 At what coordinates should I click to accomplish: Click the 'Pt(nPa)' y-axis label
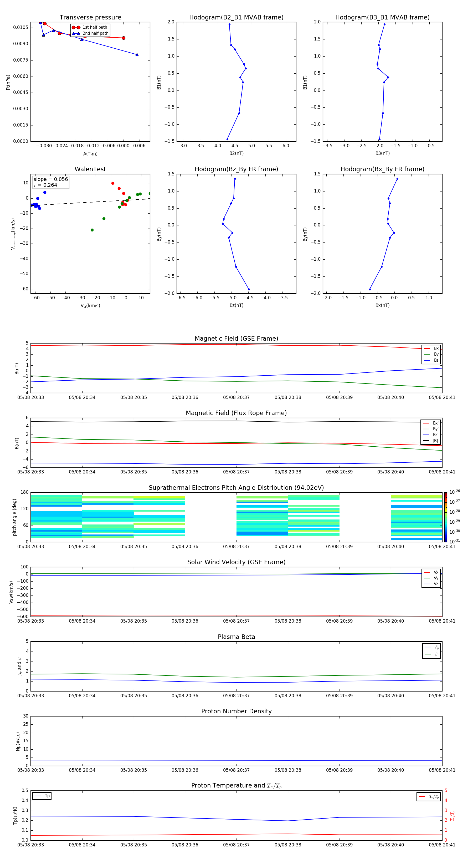pyautogui.click(x=8, y=82)
